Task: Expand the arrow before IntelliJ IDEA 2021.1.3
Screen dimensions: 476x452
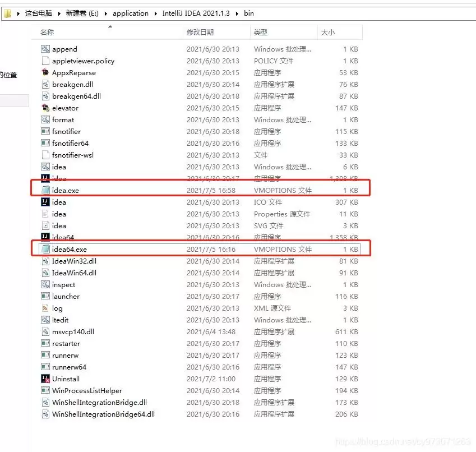Action: point(156,13)
